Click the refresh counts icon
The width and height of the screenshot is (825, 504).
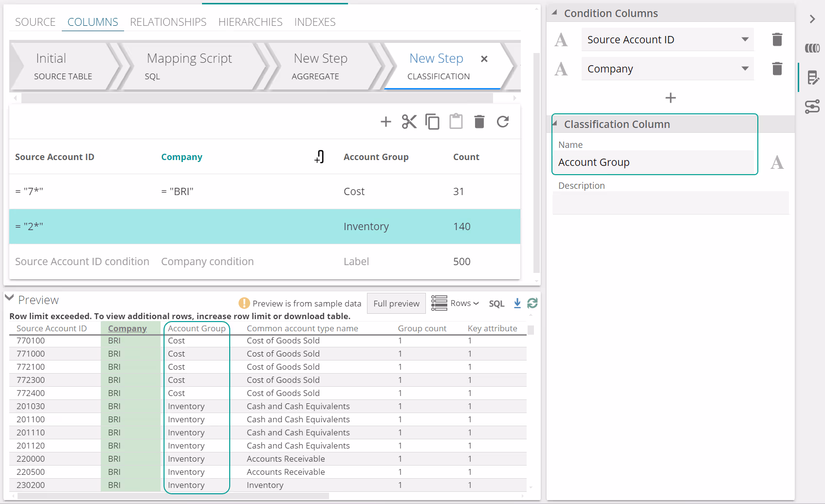(503, 122)
